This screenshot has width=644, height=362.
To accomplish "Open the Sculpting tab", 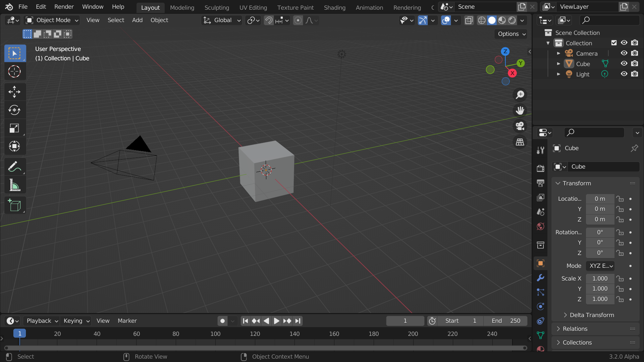I will click(217, 7).
